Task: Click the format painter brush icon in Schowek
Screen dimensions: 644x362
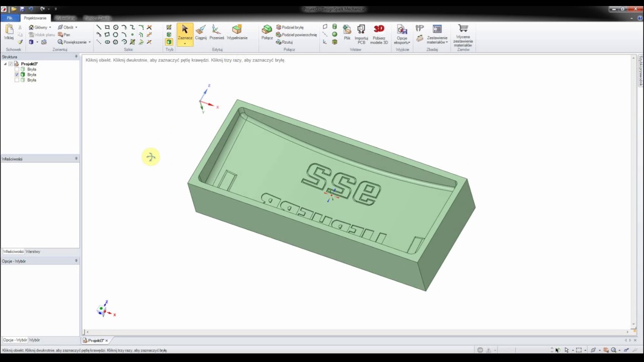Action: click(x=20, y=42)
